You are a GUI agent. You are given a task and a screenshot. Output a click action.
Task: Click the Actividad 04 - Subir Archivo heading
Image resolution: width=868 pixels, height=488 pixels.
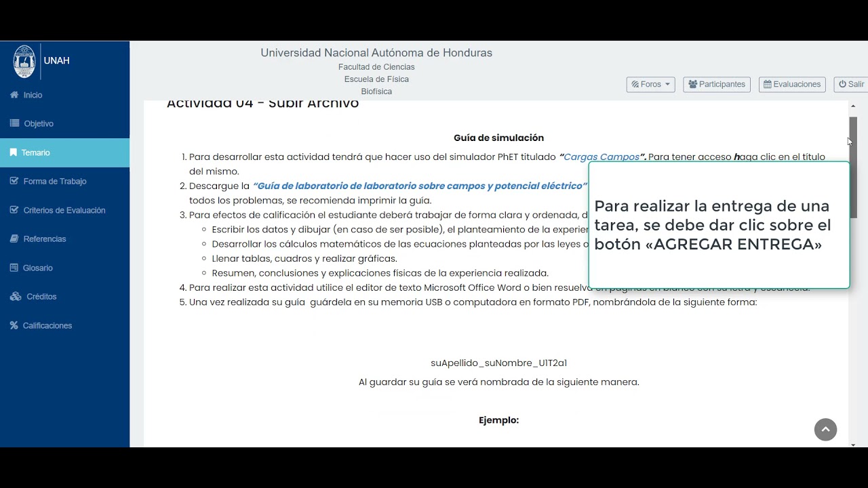pos(262,104)
